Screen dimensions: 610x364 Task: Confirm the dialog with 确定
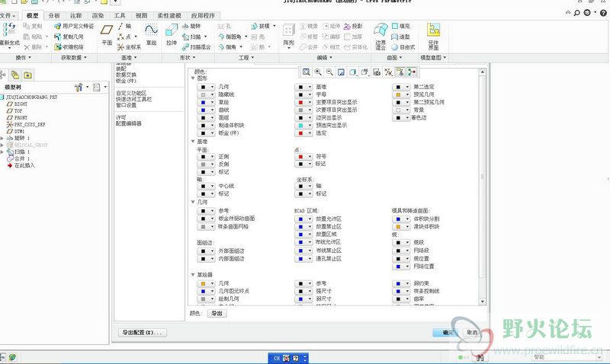[446, 333]
